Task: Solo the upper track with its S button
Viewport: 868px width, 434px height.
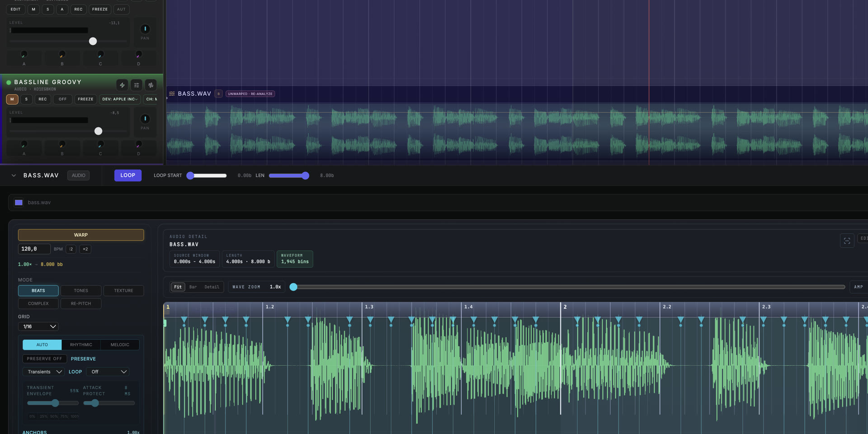Action: [47, 9]
